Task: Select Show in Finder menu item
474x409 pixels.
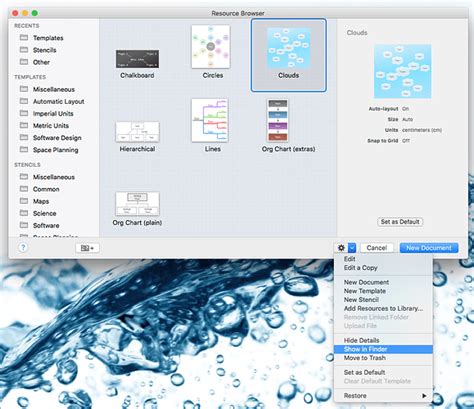Action: click(383, 349)
